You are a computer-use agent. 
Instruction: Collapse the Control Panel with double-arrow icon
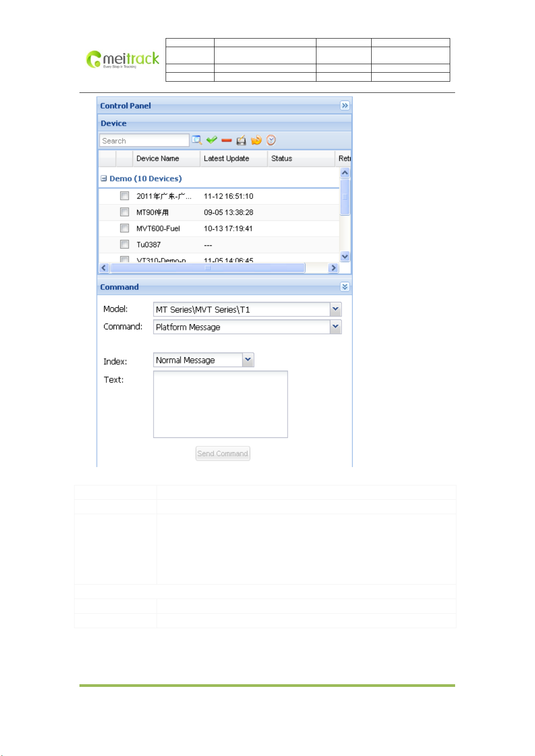[x=345, y=105]
